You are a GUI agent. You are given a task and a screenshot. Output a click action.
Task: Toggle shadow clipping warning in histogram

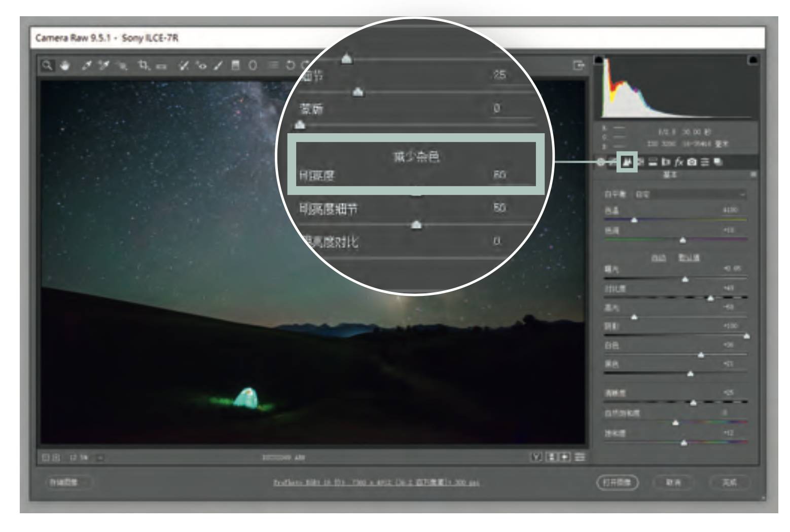click(599, 60)
